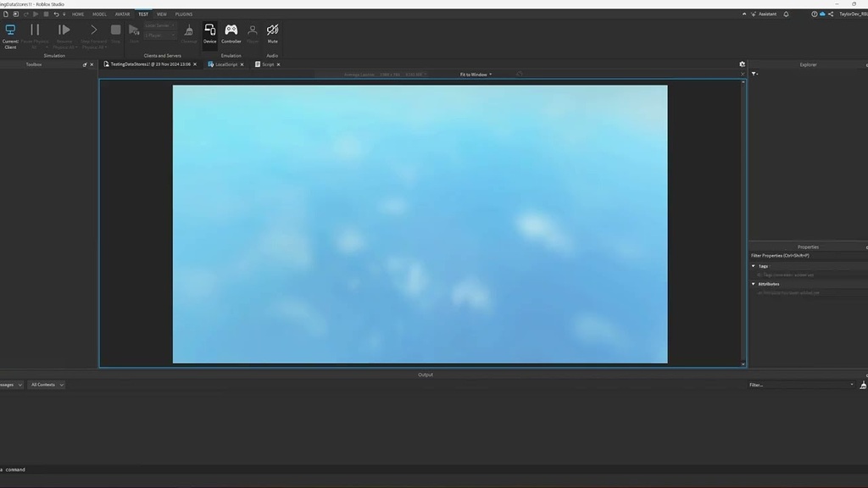Switch to the TEST ribbon tab

[142, 14]
